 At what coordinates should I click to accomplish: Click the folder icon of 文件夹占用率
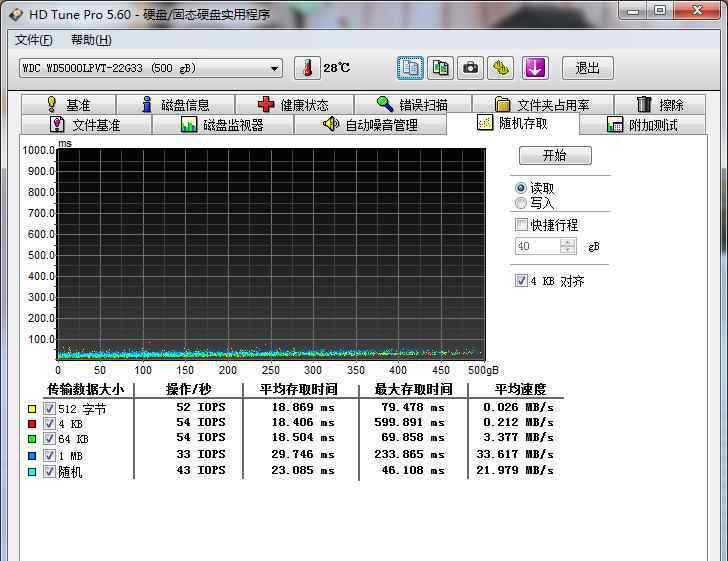(502, 105)
